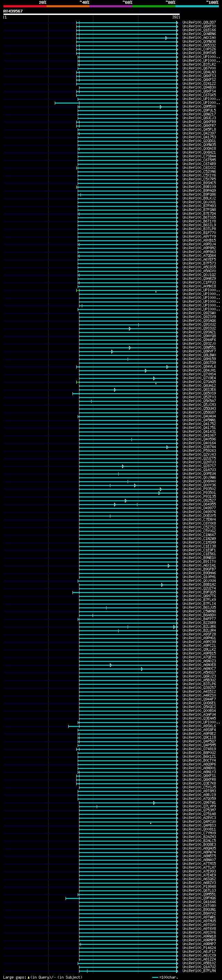Viewport: 222px width, 980px height.
Task: Click the green ~80% identity color bar
Action: click(x=154, y=6)
